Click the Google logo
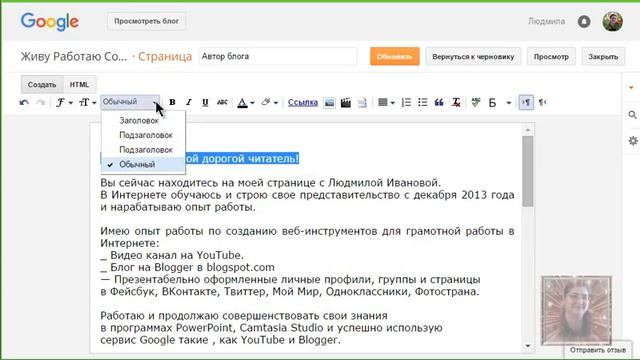This screenshot has height=360, width=640. pyautogui.click(x=50, y=22)
